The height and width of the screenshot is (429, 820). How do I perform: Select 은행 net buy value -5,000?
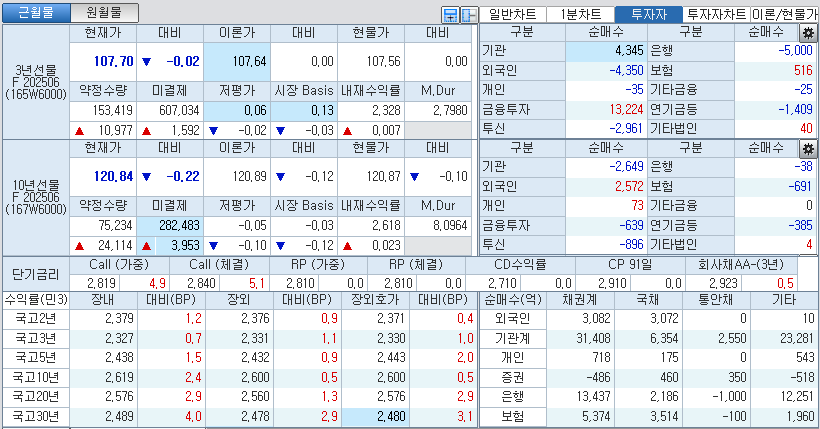775,51
